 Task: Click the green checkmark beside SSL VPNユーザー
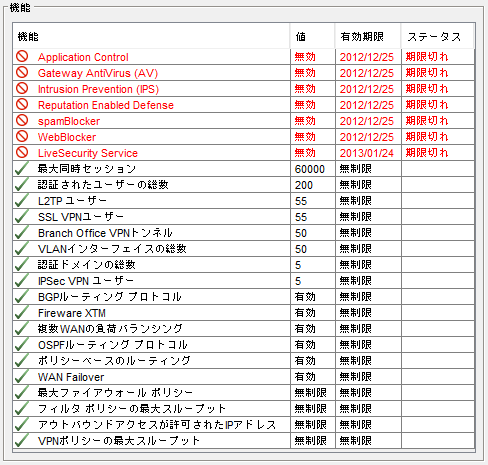[22, 216]
